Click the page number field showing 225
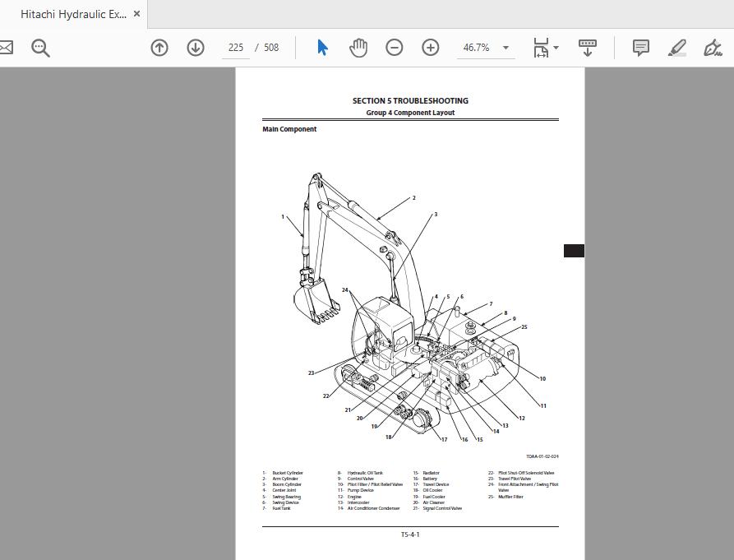734x560 pixels. 235,48
